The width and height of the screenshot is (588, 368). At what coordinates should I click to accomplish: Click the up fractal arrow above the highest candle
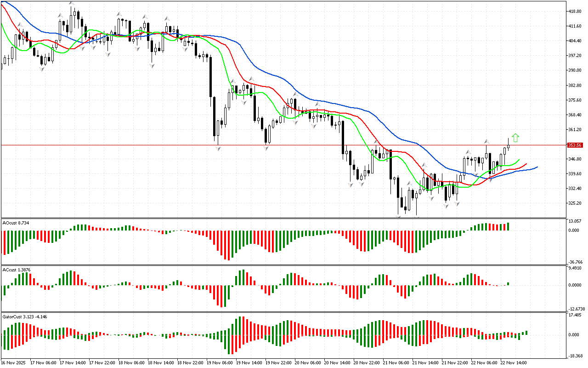[x=72, y=3]
